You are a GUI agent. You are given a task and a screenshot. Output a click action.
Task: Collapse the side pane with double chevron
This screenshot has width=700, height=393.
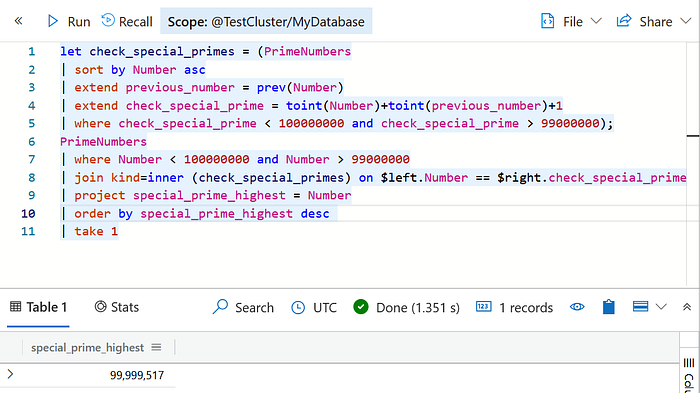coord(18,21)
